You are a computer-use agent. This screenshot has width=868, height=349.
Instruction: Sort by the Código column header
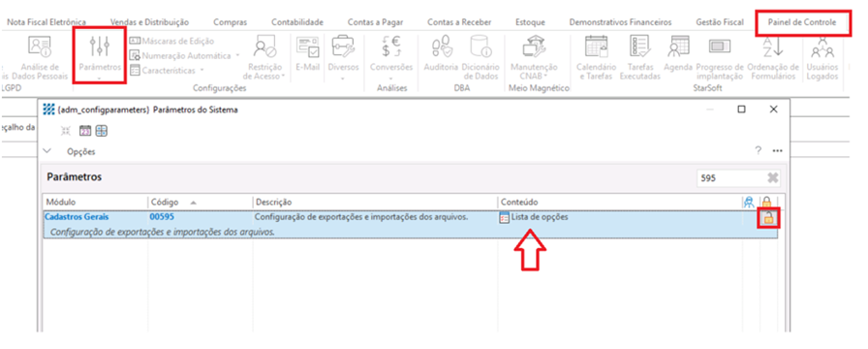pos(200,203)
